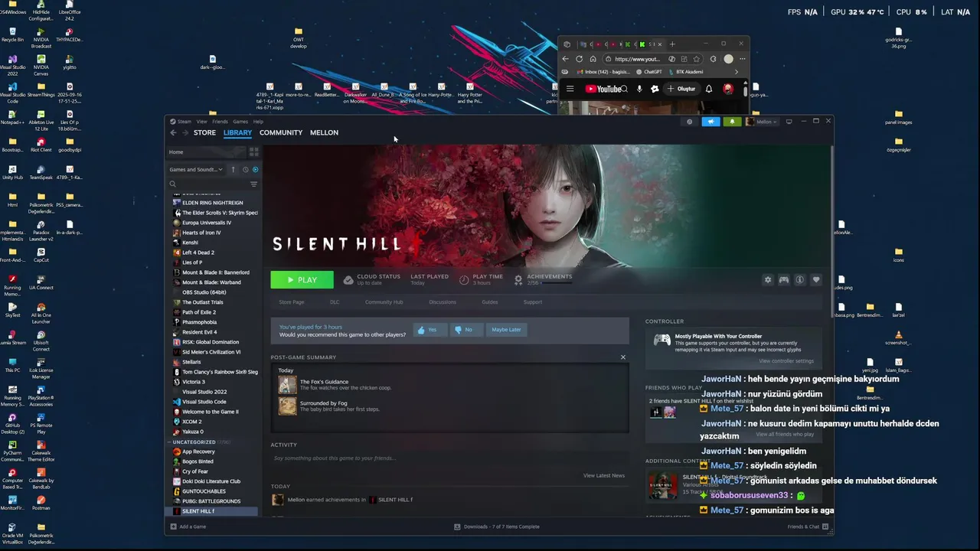Click the library search field
Image resolution: width=980 pixels, height=551 pixels.
(207, 184)
